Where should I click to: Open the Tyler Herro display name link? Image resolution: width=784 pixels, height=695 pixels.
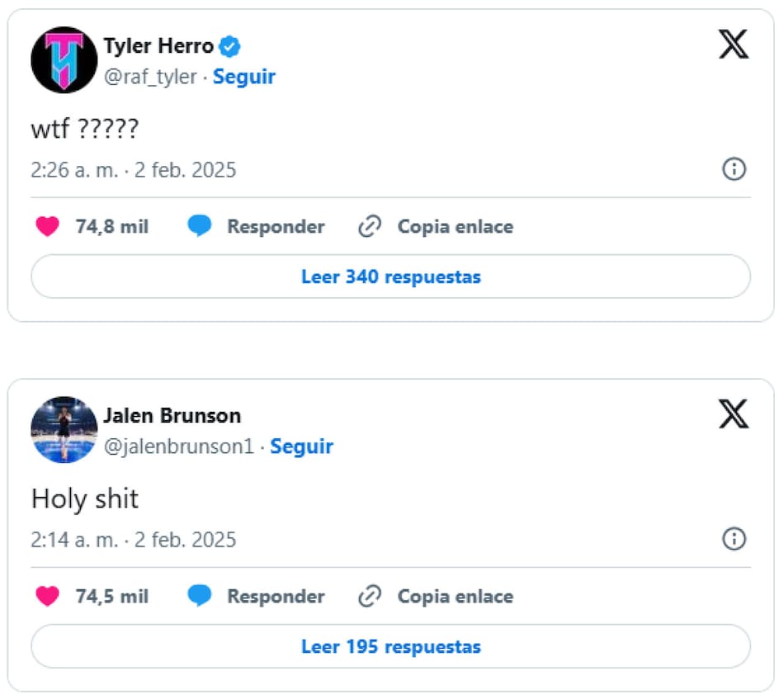pos(158,46)
